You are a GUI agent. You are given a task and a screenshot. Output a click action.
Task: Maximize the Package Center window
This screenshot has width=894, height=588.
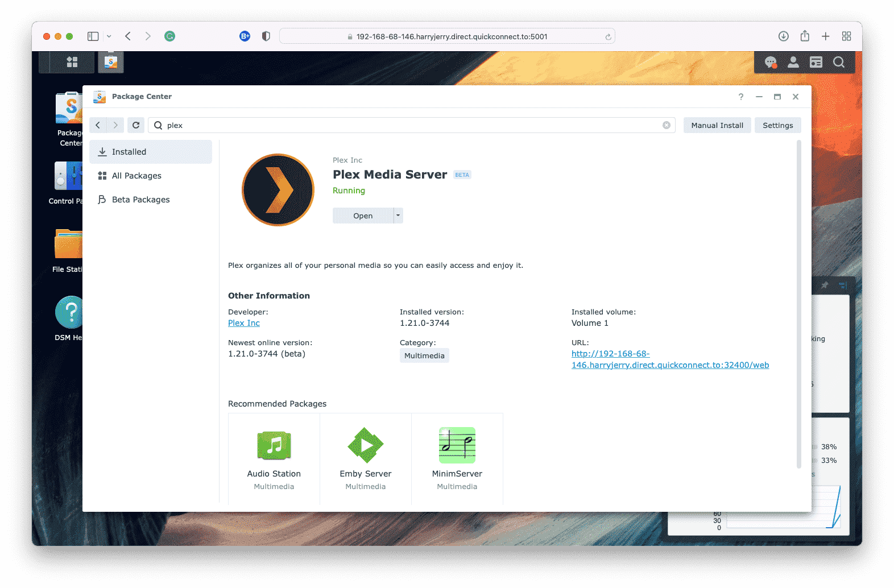pos(777,97)
